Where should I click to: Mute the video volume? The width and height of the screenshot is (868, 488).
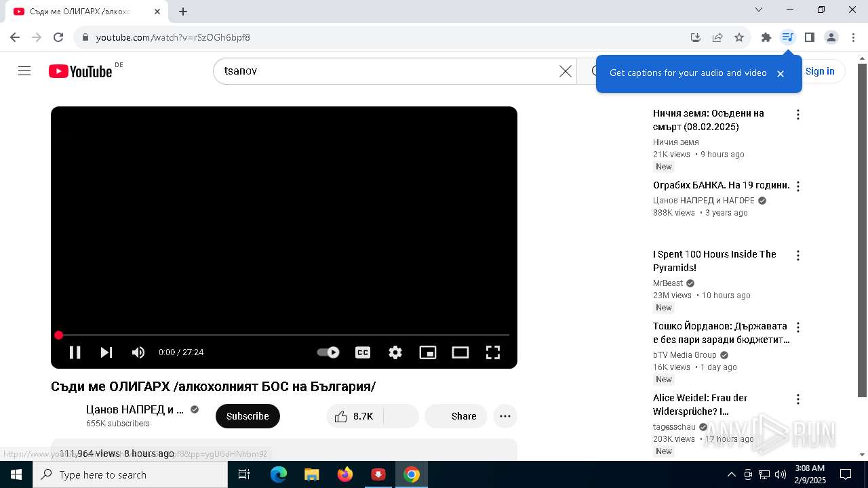(x=138, y=352)
